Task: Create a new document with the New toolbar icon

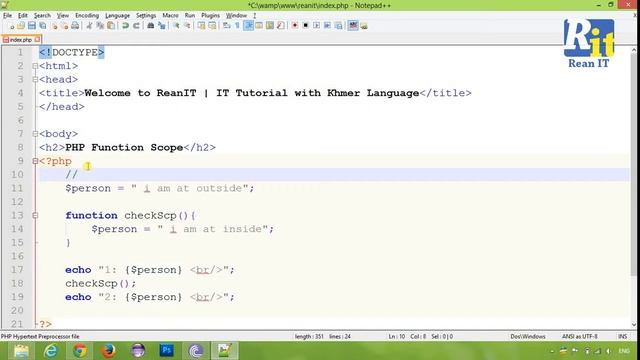Action: point(11,26)
